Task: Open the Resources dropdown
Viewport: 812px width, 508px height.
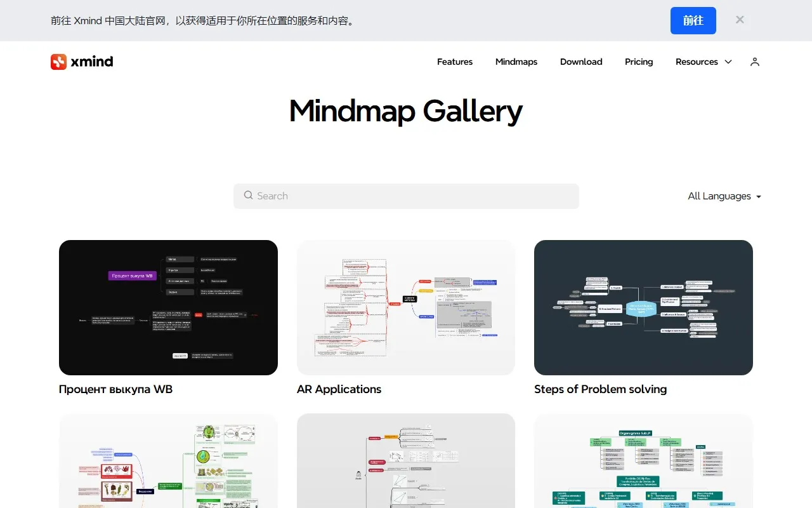Action: (x=697, y=62)
